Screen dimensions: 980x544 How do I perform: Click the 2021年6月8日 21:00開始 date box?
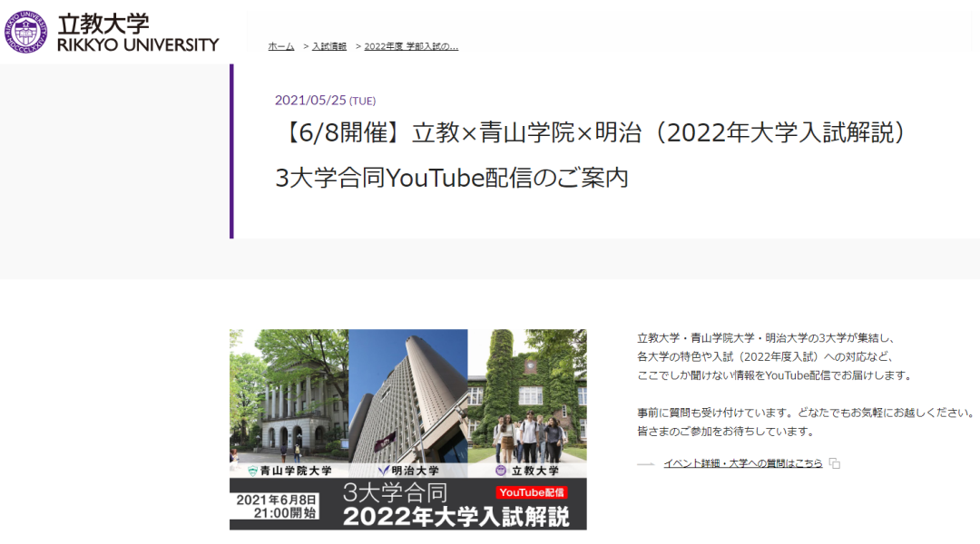(x=276, y=507)
